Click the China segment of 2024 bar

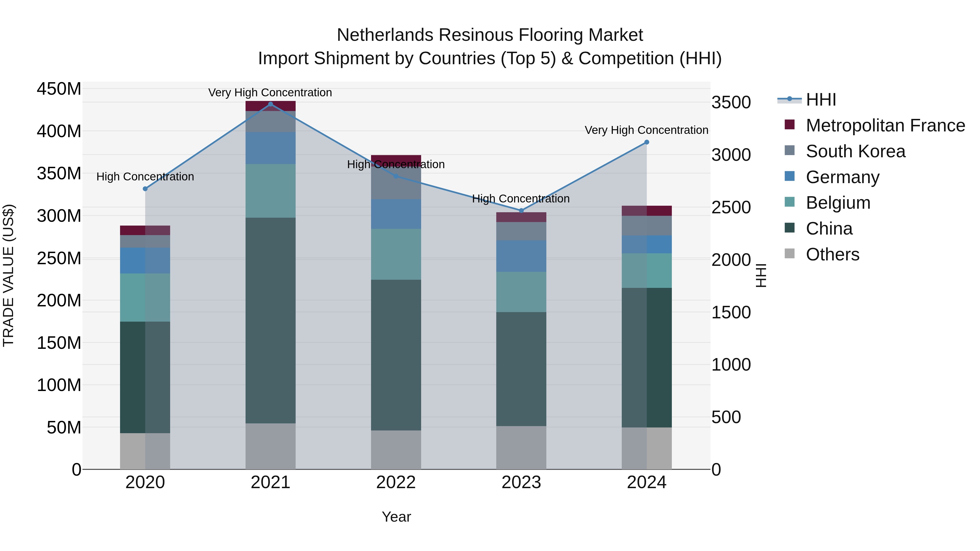[647, 358]
